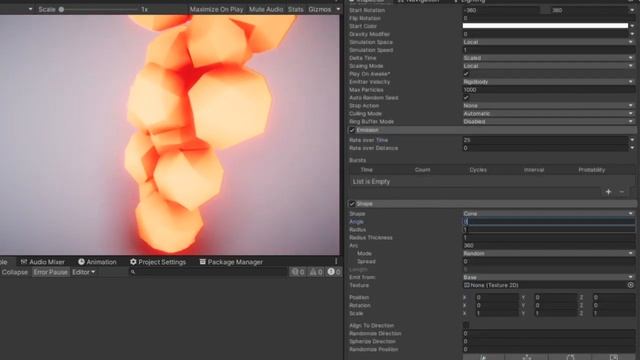Open object picker for Texture field
This screenshot has width=640, height=360.
631,285
